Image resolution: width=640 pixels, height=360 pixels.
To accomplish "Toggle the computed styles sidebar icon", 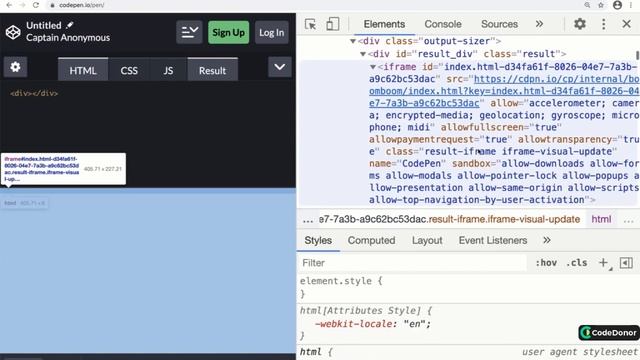I will 626,263.
